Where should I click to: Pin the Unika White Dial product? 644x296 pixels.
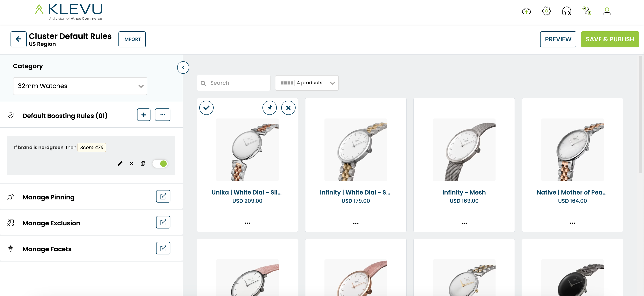click(270, 108)
